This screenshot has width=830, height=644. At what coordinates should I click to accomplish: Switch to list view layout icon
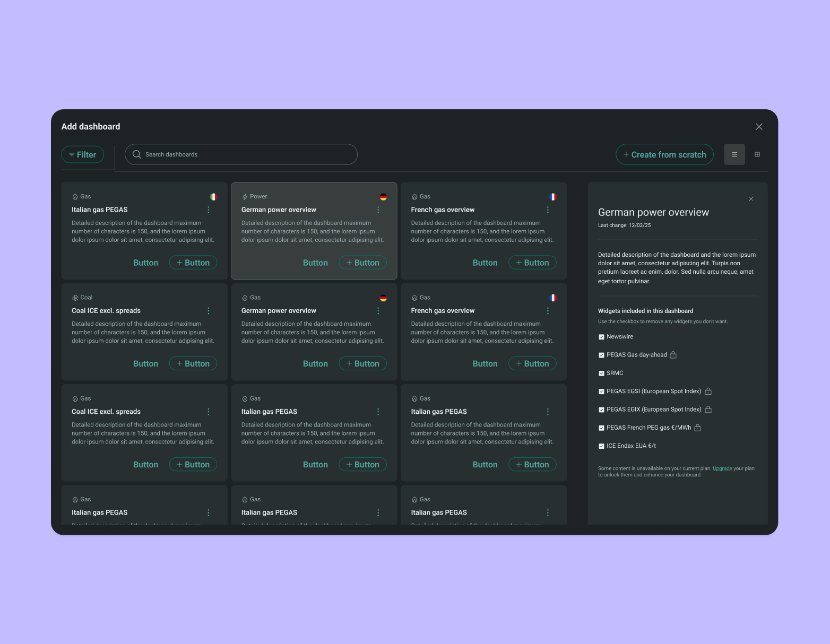tap(734, 154)
